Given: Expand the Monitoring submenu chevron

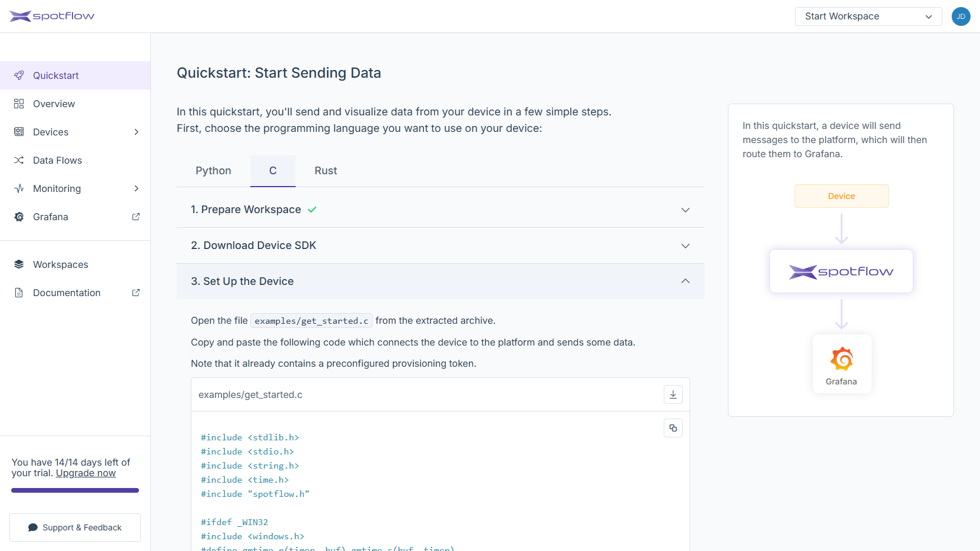Looking at the screenshot, I should [136, 188].
